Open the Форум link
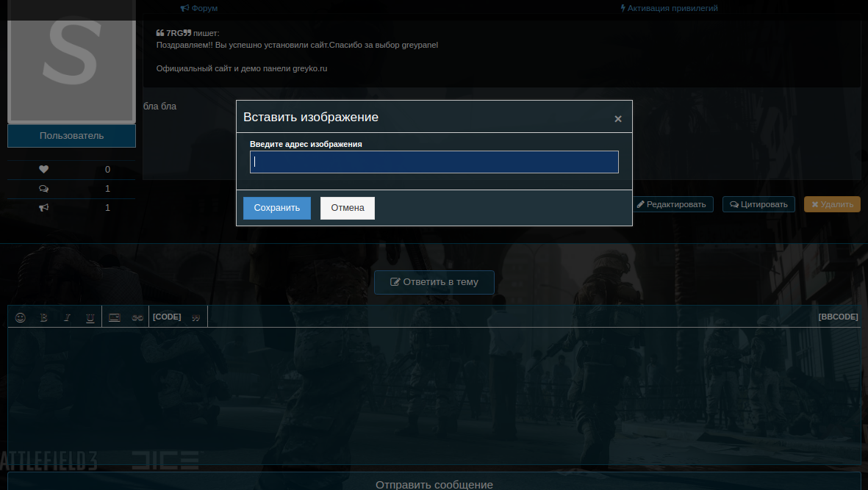 pyautogui.click(x=198, y=8)
